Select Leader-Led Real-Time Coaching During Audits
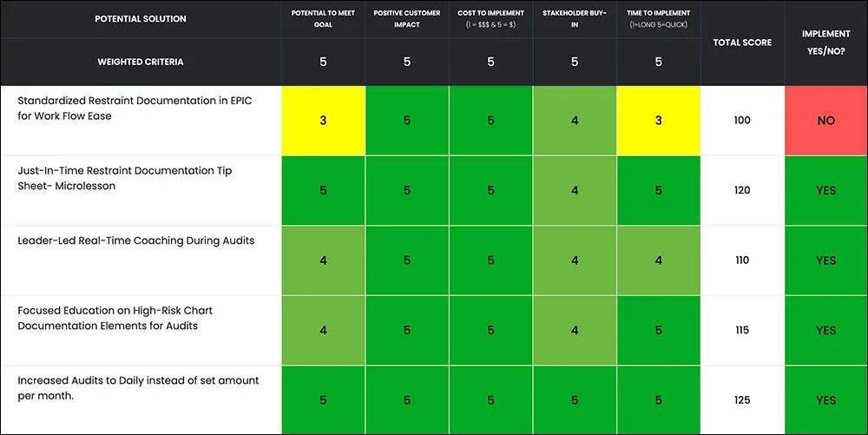This screenshot has width=868, height=435. tap(136, 241)
